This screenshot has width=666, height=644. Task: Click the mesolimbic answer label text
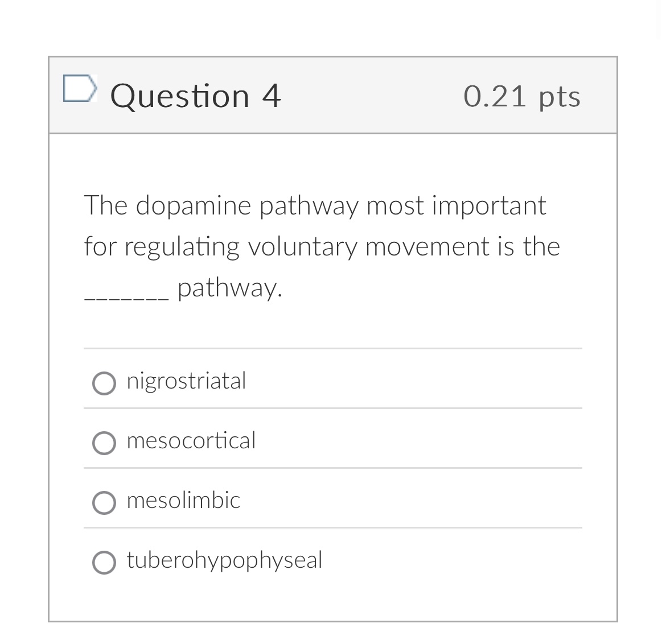[x=183, y=501]
